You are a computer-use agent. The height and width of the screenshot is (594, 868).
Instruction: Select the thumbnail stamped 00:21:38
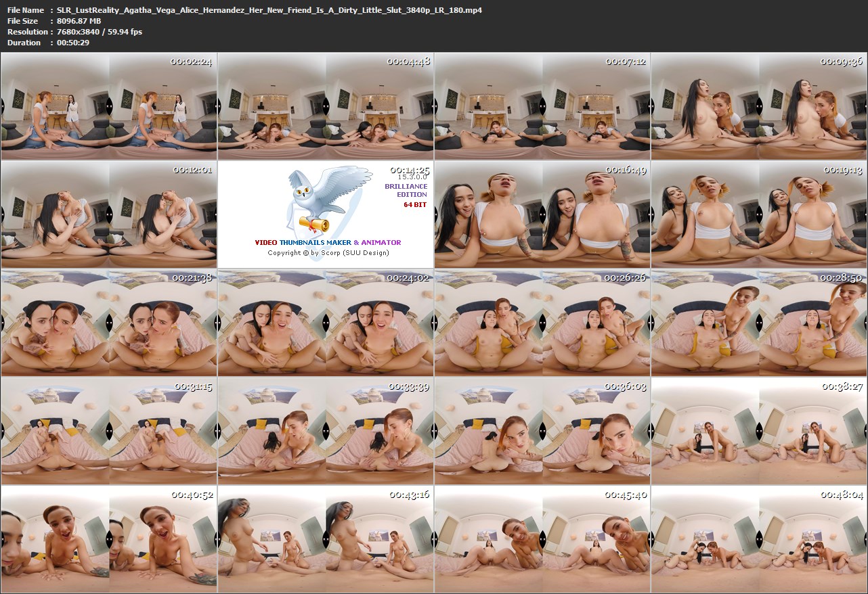click(109, 323)
